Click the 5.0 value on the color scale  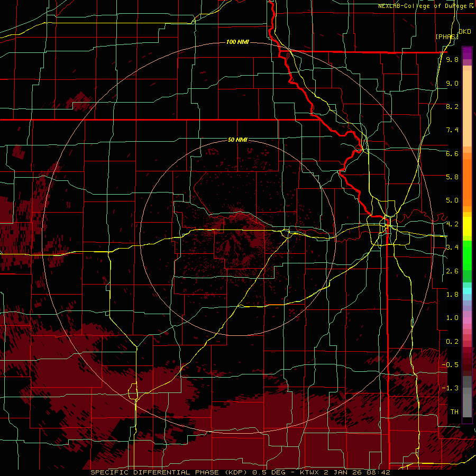tap(452, 200)
